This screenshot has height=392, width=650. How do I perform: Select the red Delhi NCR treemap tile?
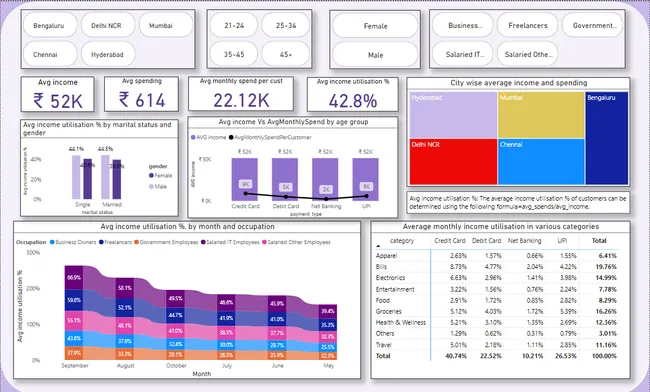coord(453,162)
